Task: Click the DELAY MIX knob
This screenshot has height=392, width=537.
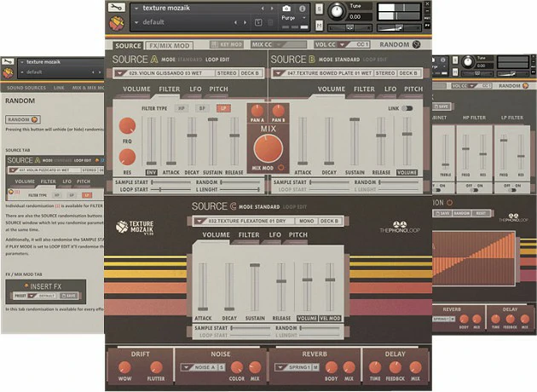Action: pos(415,367)
